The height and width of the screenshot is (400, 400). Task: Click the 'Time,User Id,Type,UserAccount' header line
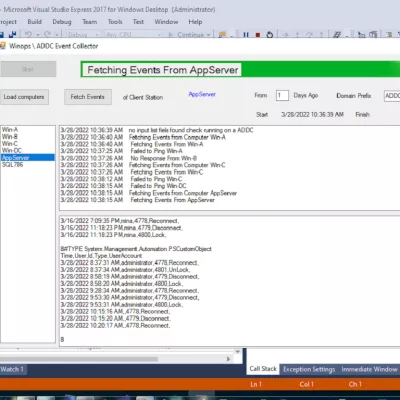101,256
